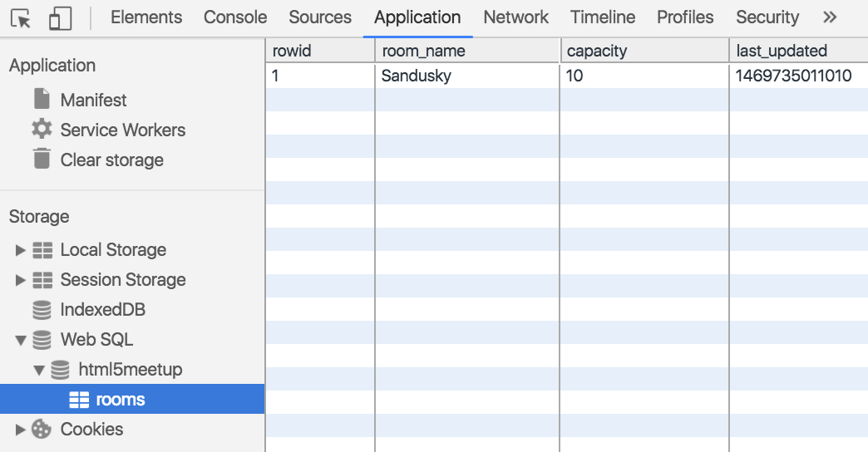The width and height of the screenshot is (868, 452).
Task: Open the Sources tab
Action: [x=320, y=17]
